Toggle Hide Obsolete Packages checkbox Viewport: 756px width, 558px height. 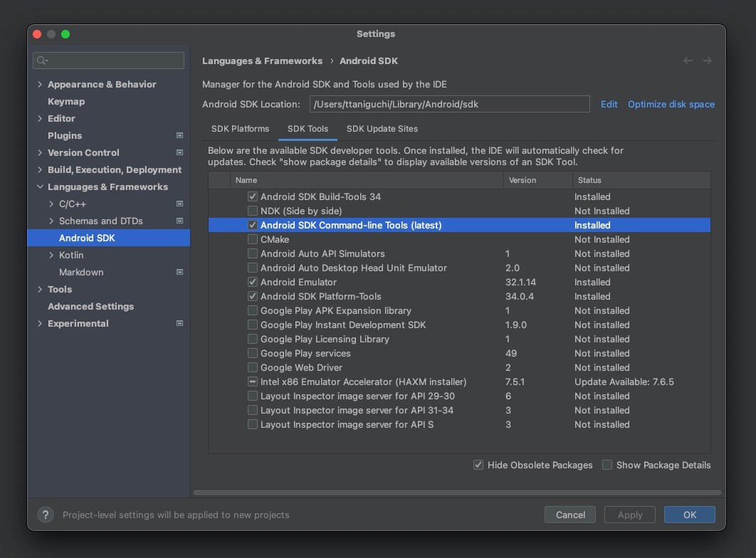(478, 465)
